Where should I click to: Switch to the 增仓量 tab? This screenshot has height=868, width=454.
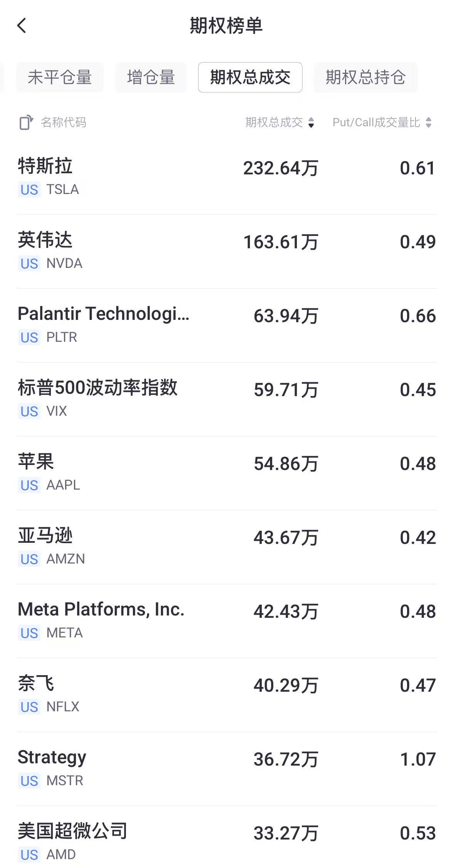click(151, 77)
